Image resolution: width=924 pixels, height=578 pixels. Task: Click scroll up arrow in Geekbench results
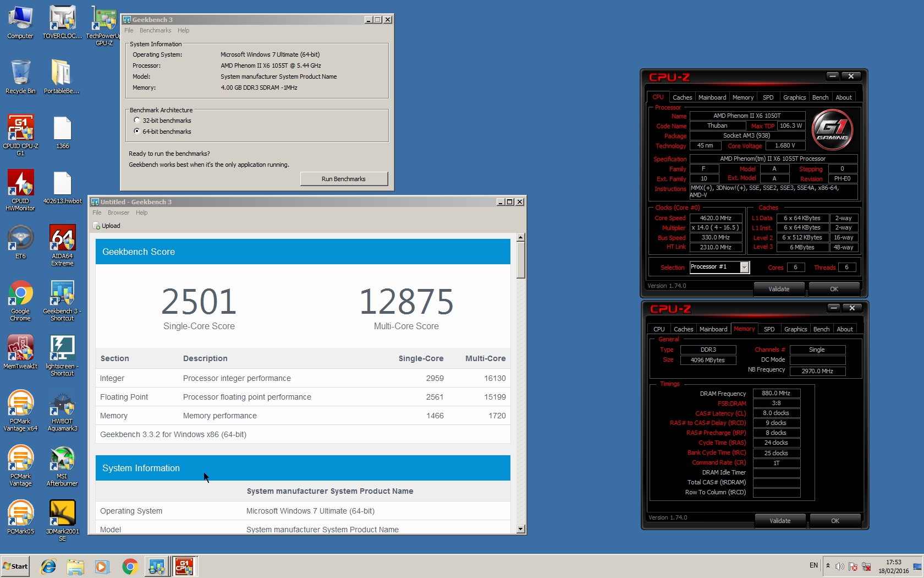pos(521,237)
